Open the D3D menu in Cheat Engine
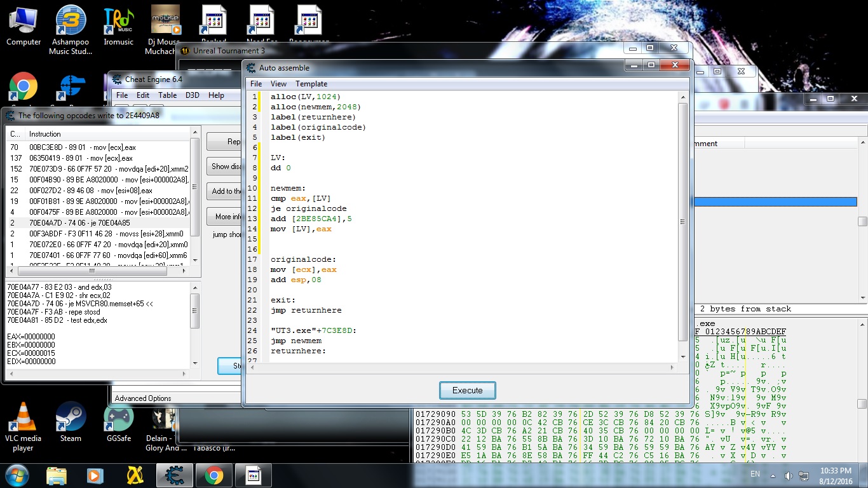The width and height of the screenshot is (868, 488). 193,95
